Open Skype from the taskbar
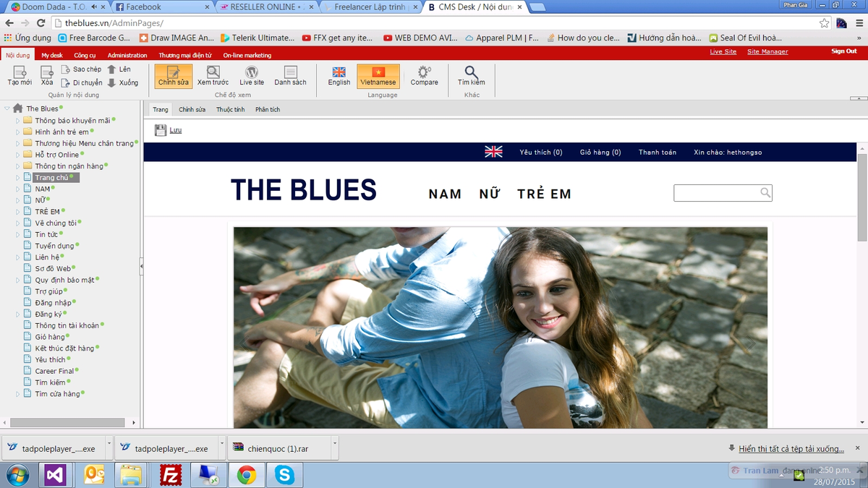Viewport: 868px width, 488px height. [284, 475]
